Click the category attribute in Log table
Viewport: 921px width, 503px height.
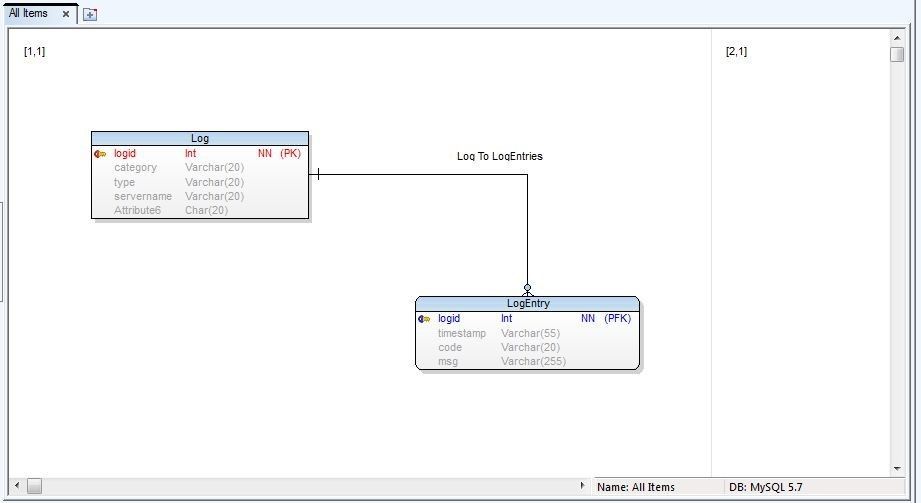click(135, 167)
